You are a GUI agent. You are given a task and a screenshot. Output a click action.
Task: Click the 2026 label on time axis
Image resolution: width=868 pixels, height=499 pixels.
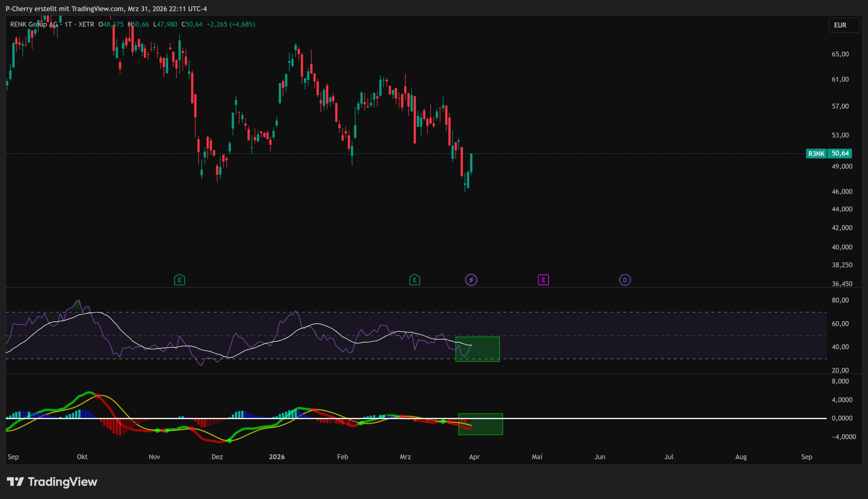277,457
